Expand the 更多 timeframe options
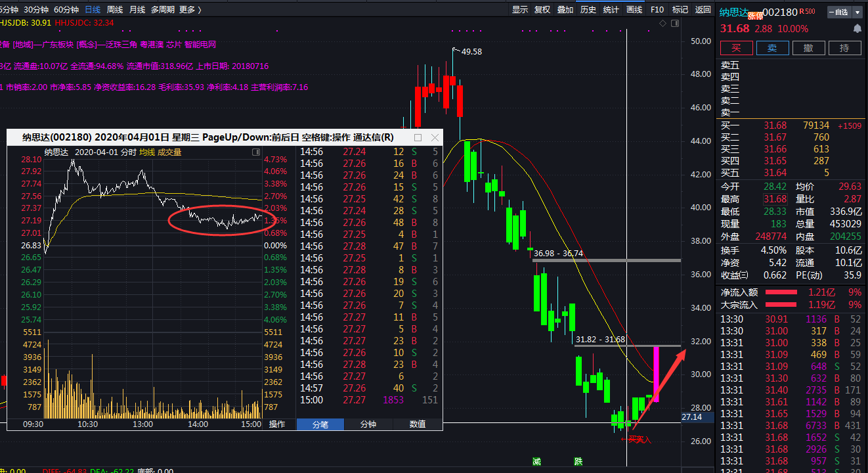The width and height of the screenshot is (868, 473). (x=190, y=10)
